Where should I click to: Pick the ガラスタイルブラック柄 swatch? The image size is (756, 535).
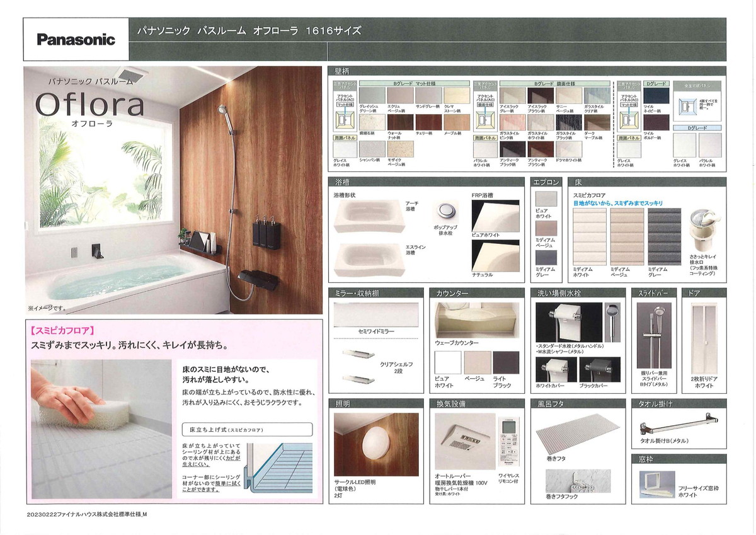[568, 122]
